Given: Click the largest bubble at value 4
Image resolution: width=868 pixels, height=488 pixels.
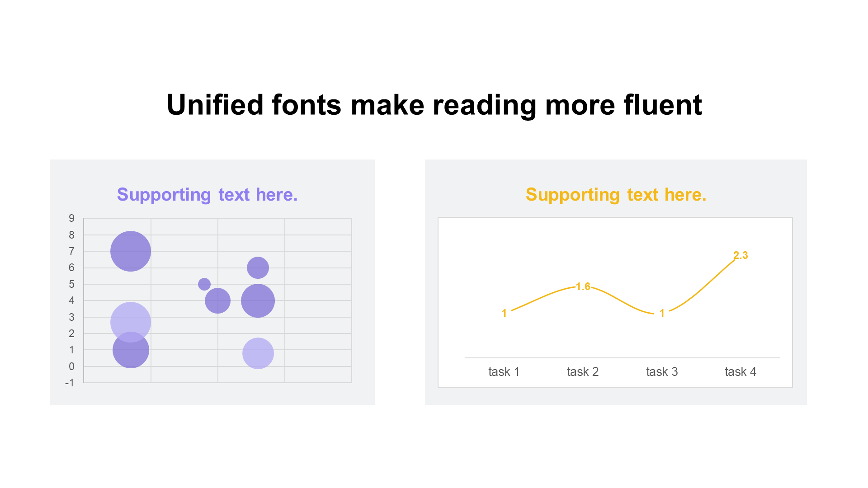Looking at the screenshot, I should pos(258,301).
